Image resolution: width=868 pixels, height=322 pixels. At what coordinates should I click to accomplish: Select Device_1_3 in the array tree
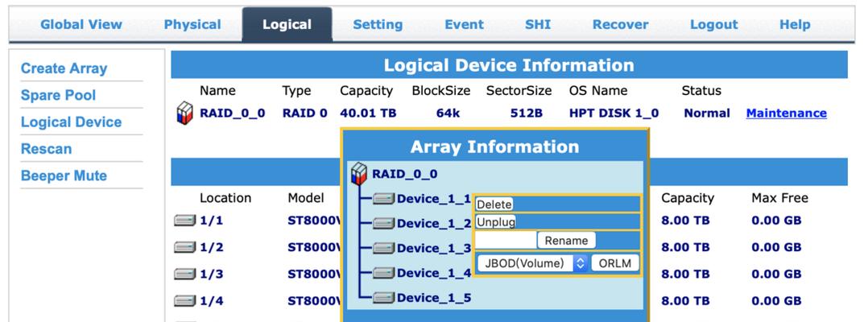434,249
